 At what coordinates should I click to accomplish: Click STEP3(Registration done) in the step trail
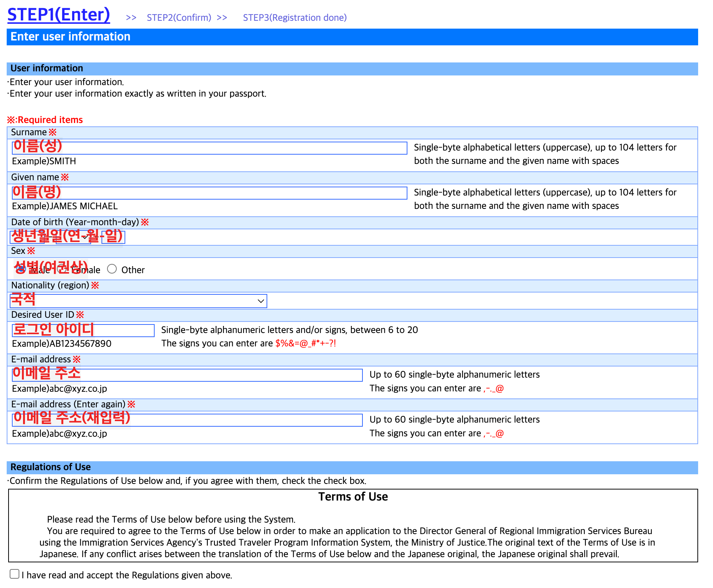tap(295, 17)
